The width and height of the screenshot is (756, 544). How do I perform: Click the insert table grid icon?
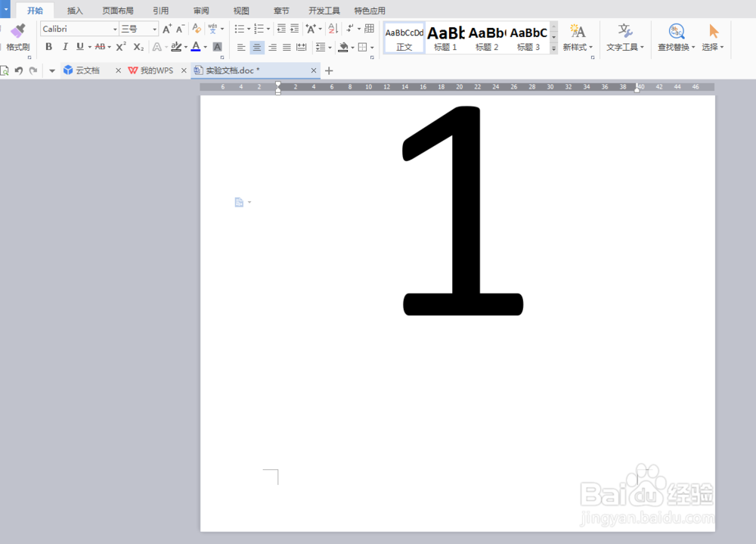[370, 29]
